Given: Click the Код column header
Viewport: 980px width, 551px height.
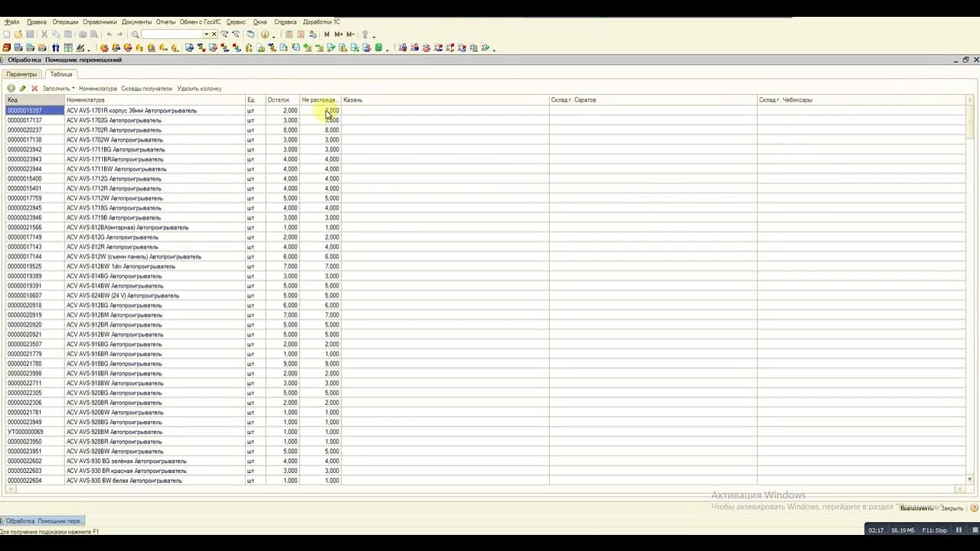Looking at the screenshot, I should 35,99.
